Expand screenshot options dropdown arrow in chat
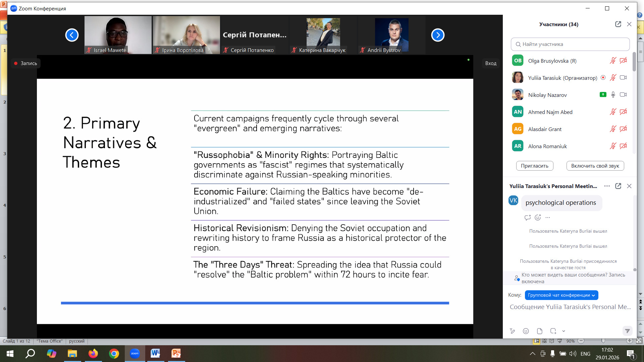The height and width of the screenshot is (362, 644). pyautogui.click(x=563, y=331)
